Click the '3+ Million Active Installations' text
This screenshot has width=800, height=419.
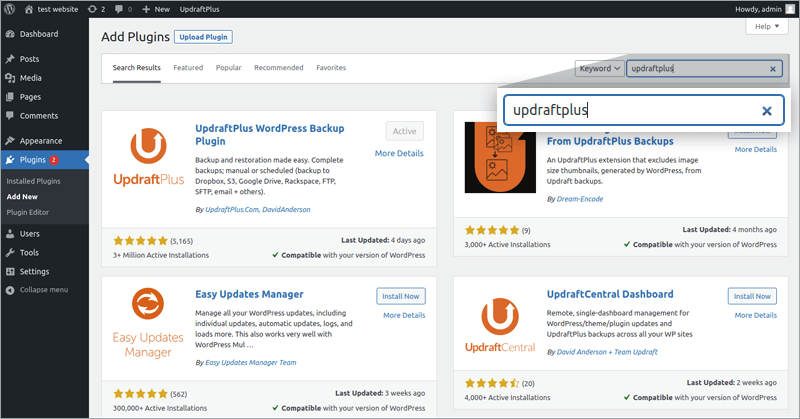(x=161, y=255)
